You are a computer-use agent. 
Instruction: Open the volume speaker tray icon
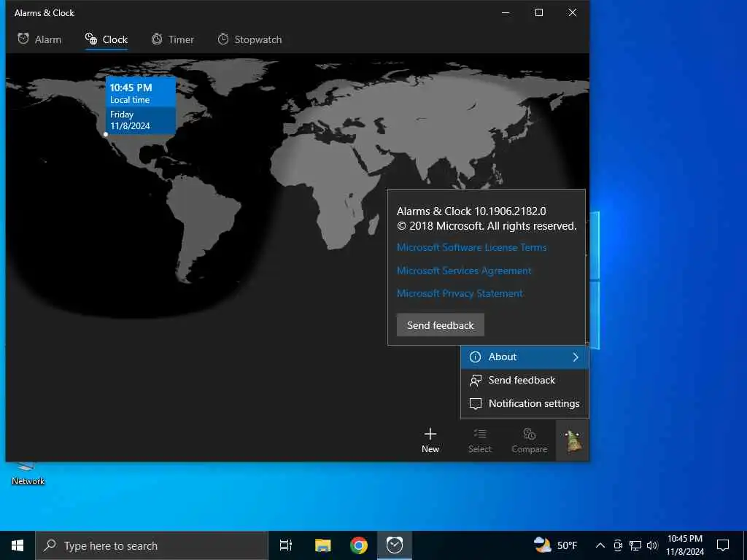point(652,545)
